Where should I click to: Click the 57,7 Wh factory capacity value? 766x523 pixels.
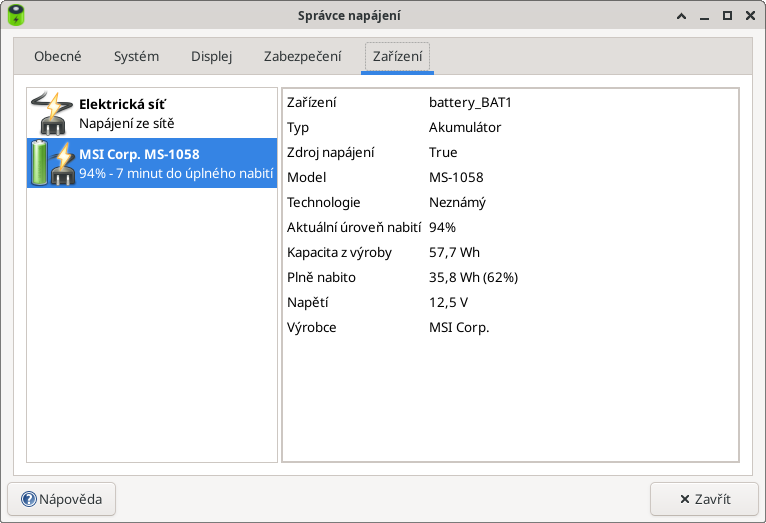(x=454, y=252)
